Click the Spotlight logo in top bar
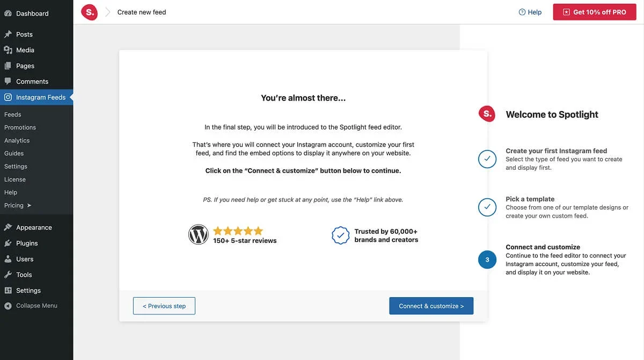The height and width of the screenshot is (360, 644). [x=89, y=12]
